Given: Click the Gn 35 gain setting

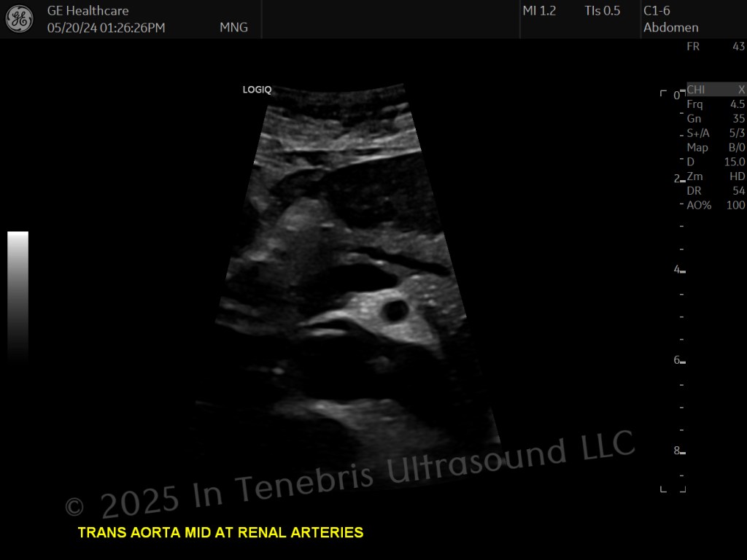Looking at the screenshot, I should coord(716,119).
